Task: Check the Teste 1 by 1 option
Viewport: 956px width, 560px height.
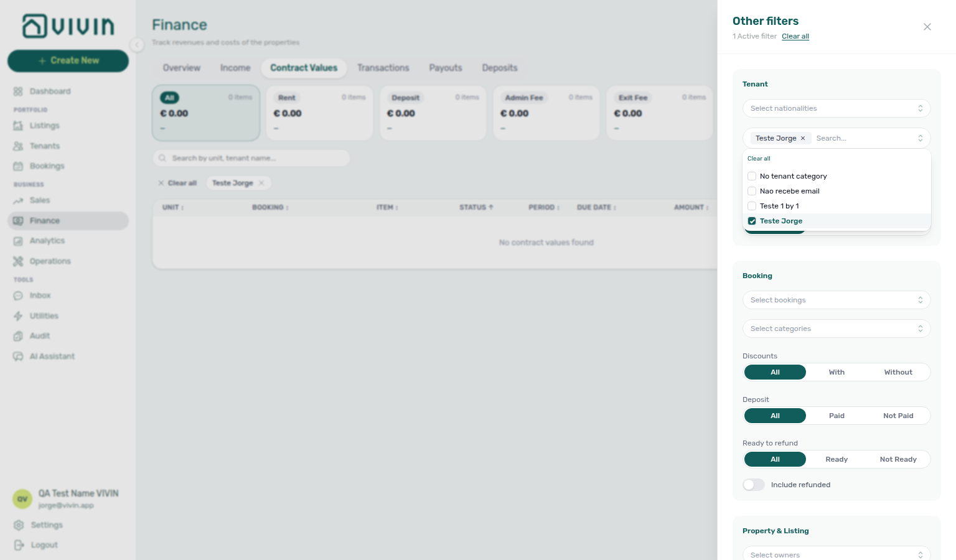Action: coord(836,206)
